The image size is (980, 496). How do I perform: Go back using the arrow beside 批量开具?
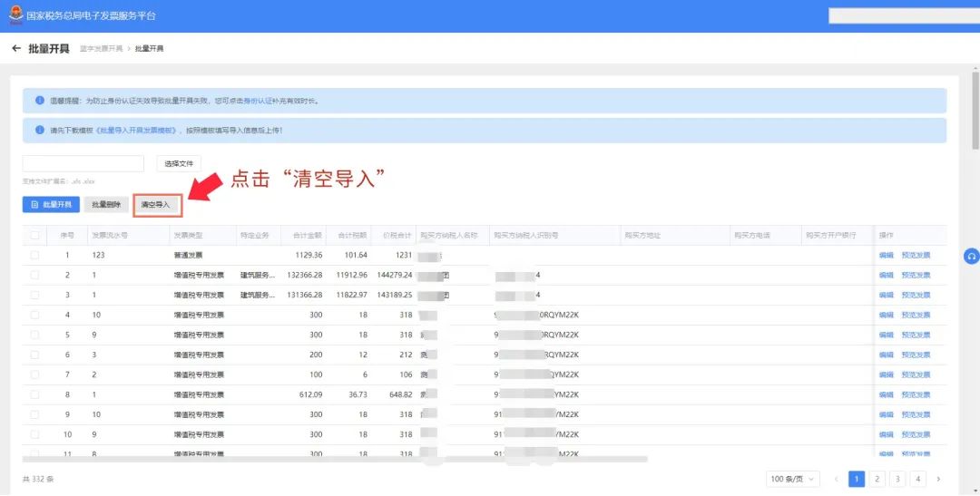pos(16,49)
